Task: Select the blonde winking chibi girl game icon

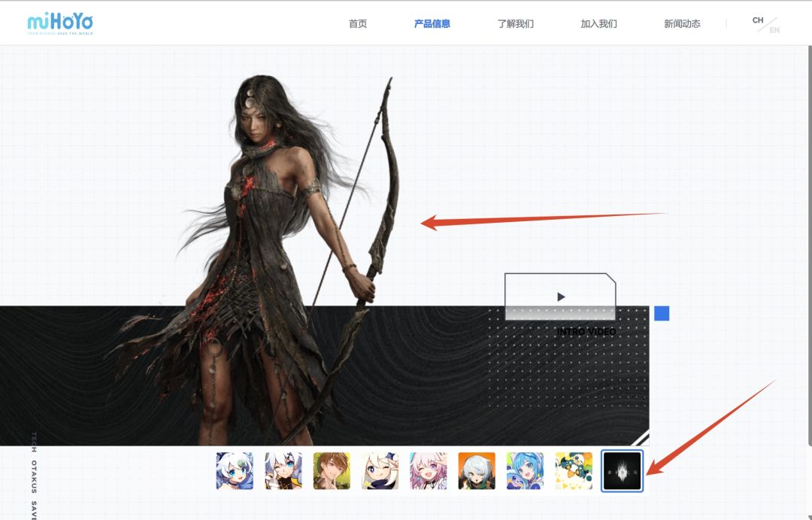Action: (380, 471)
